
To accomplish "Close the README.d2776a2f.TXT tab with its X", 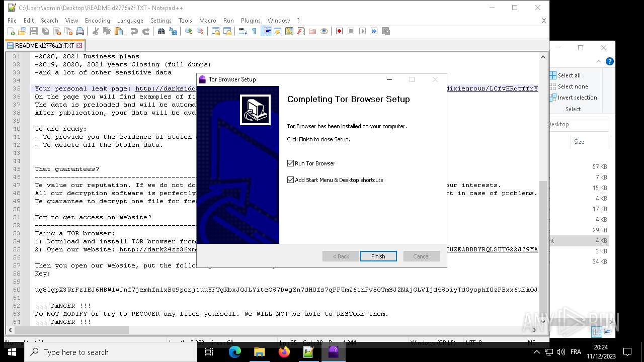I will click(x=79, y=46).
